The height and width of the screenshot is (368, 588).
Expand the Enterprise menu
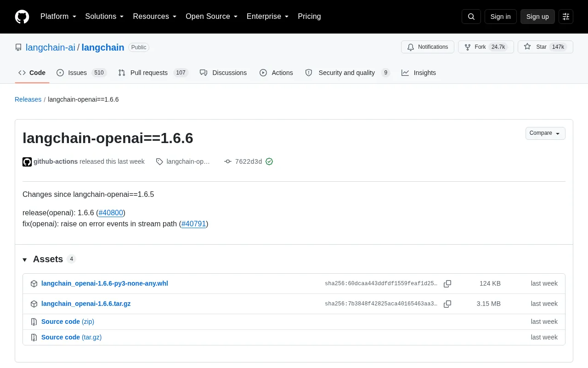point(268,17)
